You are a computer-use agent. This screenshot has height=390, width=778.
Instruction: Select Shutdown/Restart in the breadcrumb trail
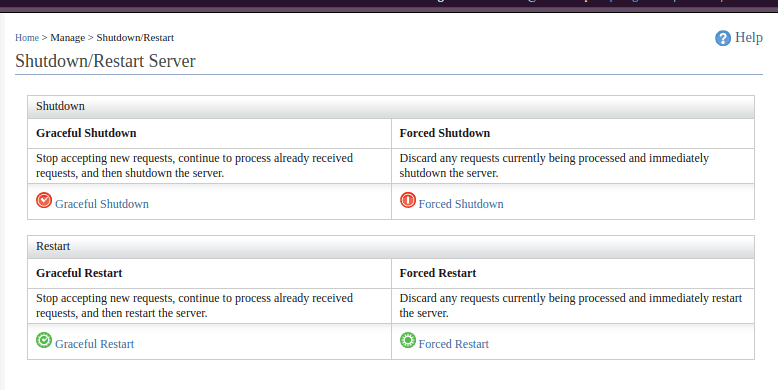135,38
